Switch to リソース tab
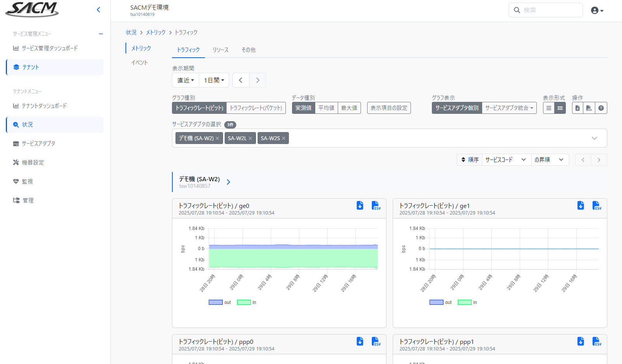The width and height of the screenshot is (622, 364). click(x=220, y=50)
